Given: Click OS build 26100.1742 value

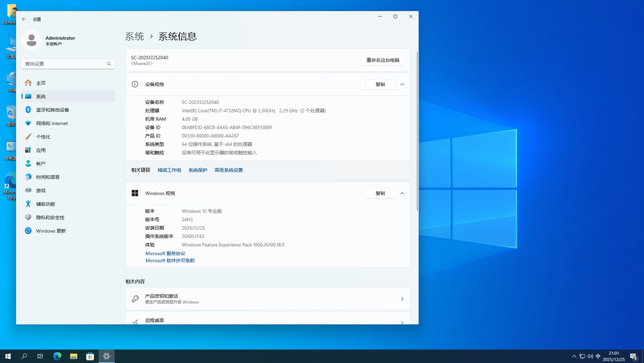Looking at the screenshot, I should (193, 236).
